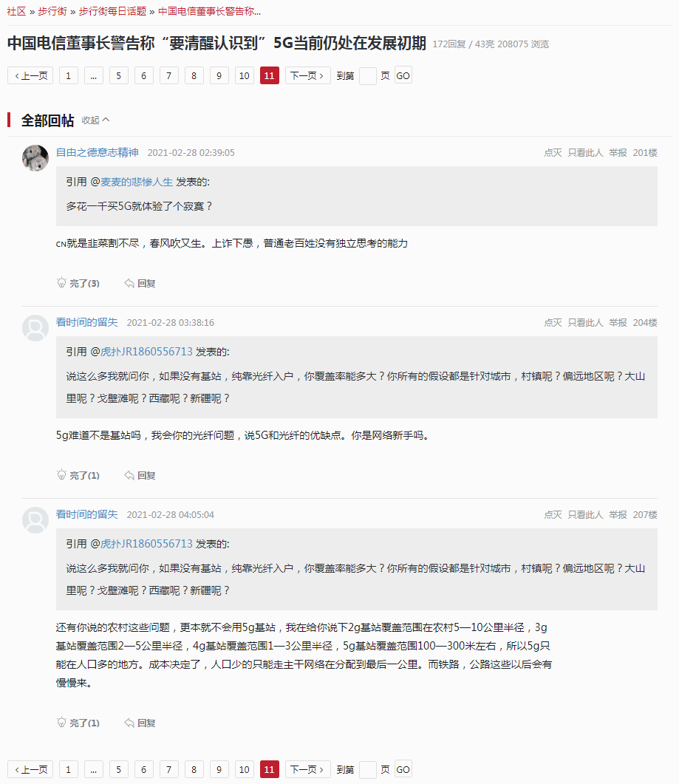679x784 pixels.
Task: Go to next page in bottom pagination
Action: (308, 769)
